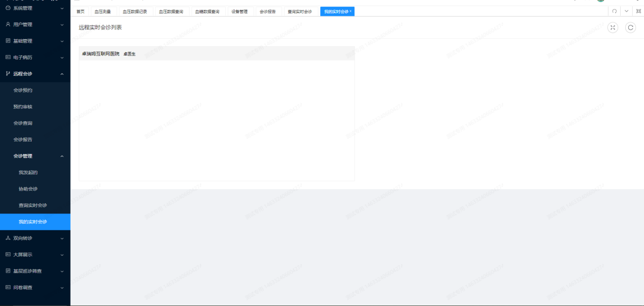The width and height of the screenshot is (644, 306).
Task: Expand the 基础管理 menu chevron
Action: pyautogui.click(x=62, y=41)
